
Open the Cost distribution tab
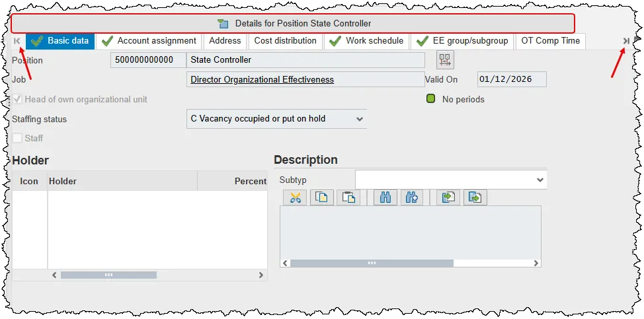pos(285,41)
